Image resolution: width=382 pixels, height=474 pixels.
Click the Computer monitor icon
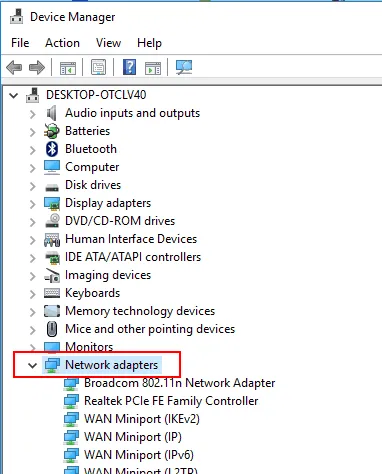[52, 167]
